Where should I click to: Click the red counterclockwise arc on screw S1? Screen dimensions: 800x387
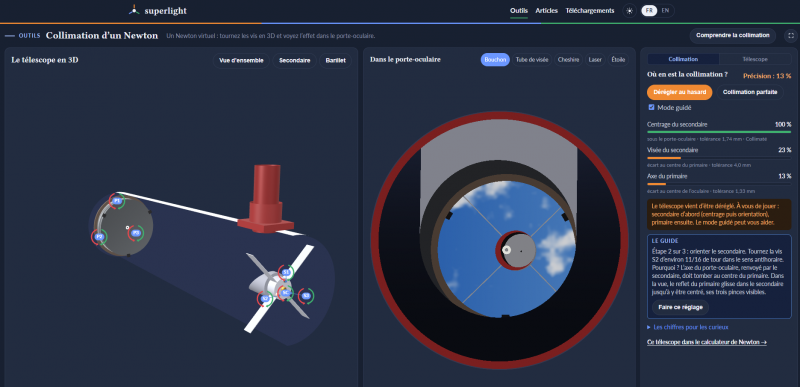click(280, 273)
